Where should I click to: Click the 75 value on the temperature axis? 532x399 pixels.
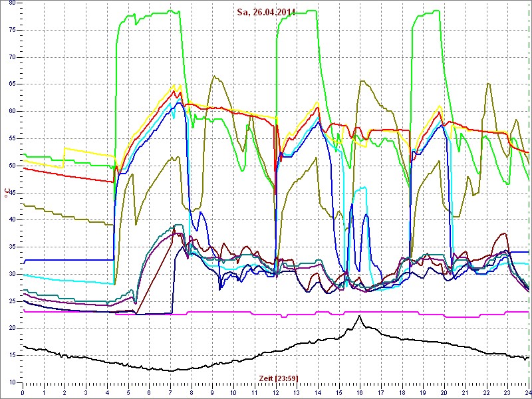[12, 30]
